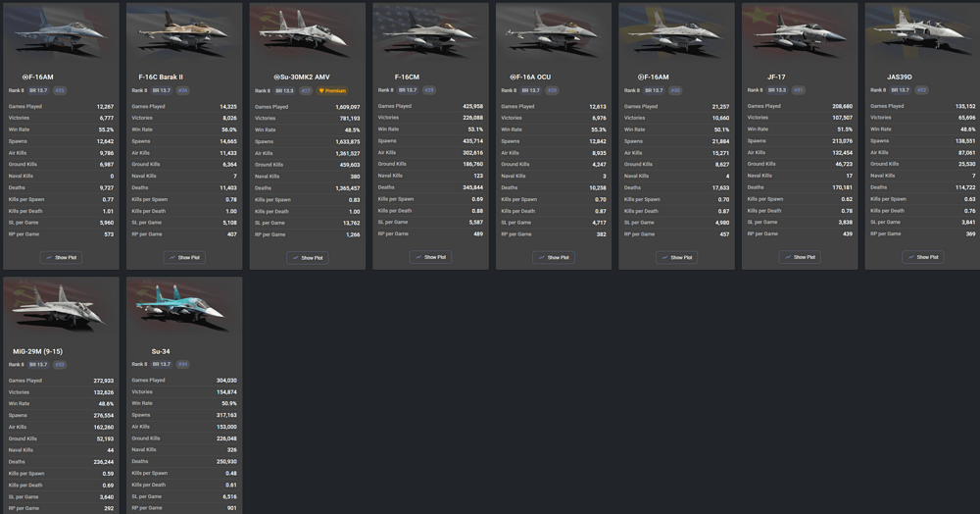Click the #30 position badge
The image size is (980, 514).
675,90
